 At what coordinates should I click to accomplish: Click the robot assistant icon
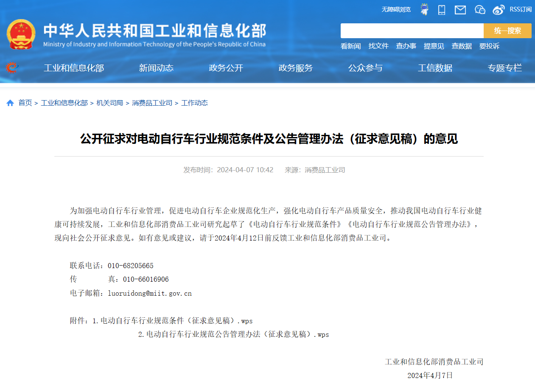tap(424, 9)
